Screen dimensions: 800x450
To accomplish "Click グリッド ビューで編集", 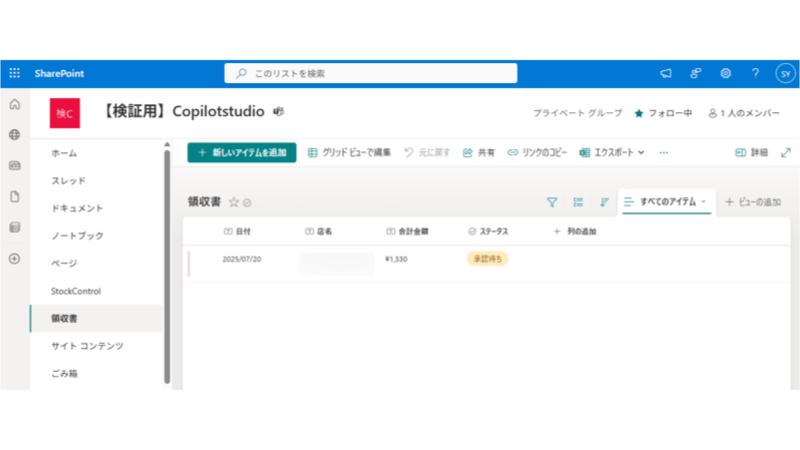I will coord(349,153).
